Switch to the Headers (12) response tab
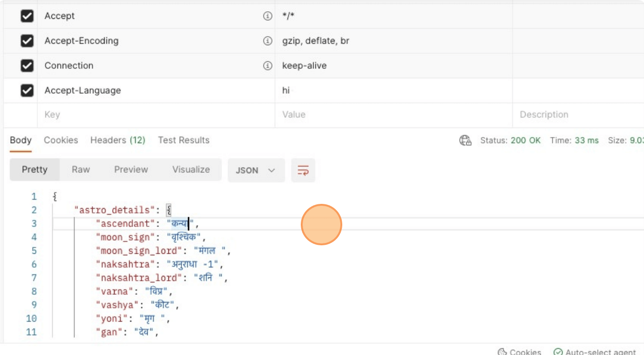The image size is (644, 355). coord(117,140)
